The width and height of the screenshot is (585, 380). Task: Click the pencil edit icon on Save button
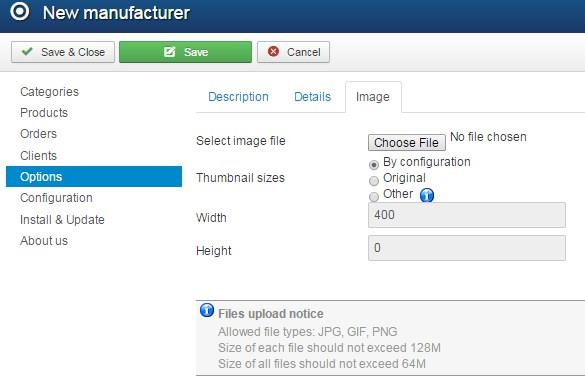pyautogui.click(x=169, y=52)
